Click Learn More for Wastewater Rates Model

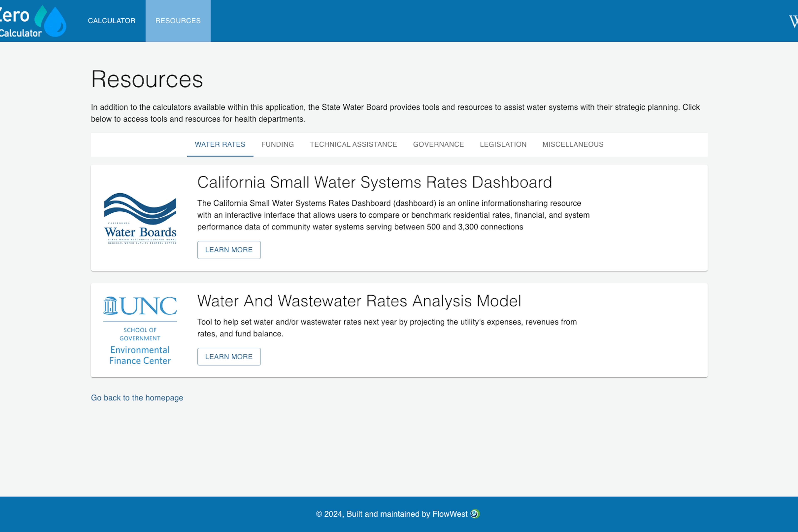pyautogui.click(x=229, y=357)
